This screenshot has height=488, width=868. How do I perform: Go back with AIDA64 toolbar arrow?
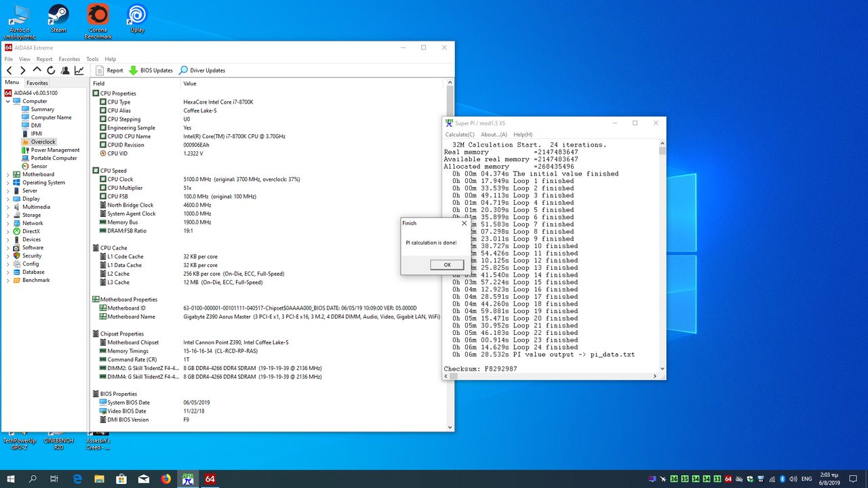(9, 70)
